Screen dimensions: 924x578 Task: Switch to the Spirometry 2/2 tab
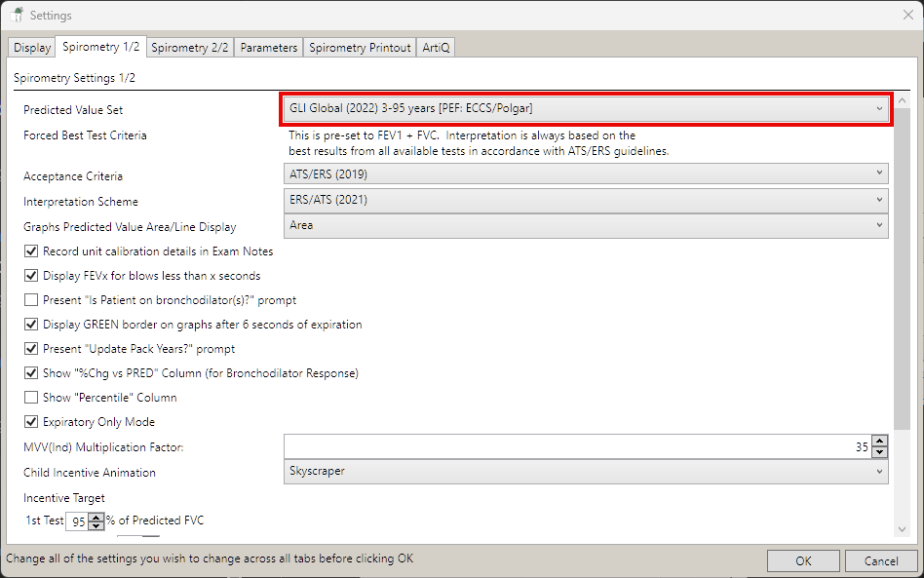(190, 48)
